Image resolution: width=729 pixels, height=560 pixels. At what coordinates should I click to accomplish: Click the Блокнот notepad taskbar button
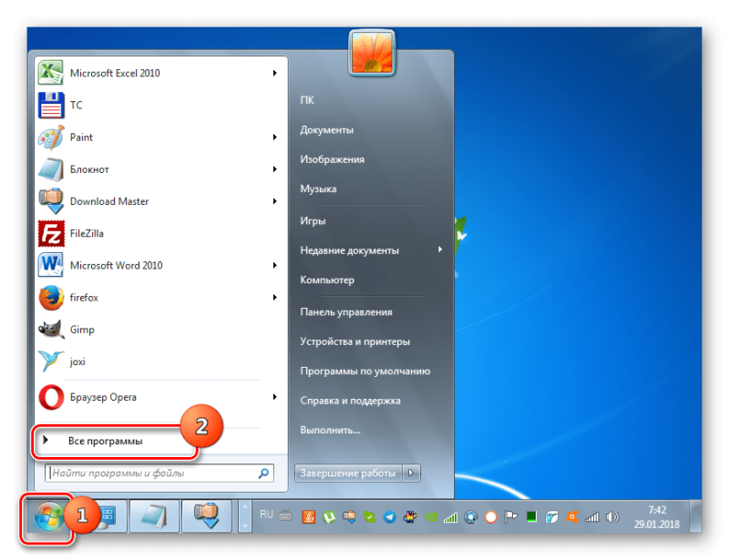click(154, 516)
